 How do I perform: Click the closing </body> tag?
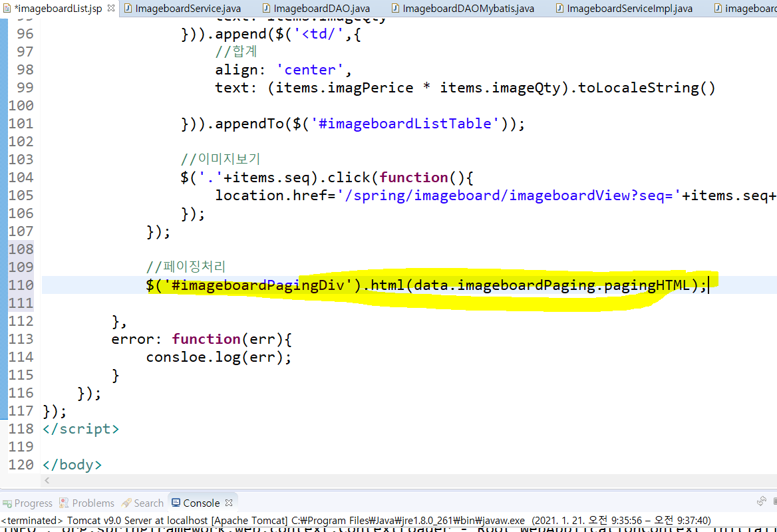tap(73, 465)
